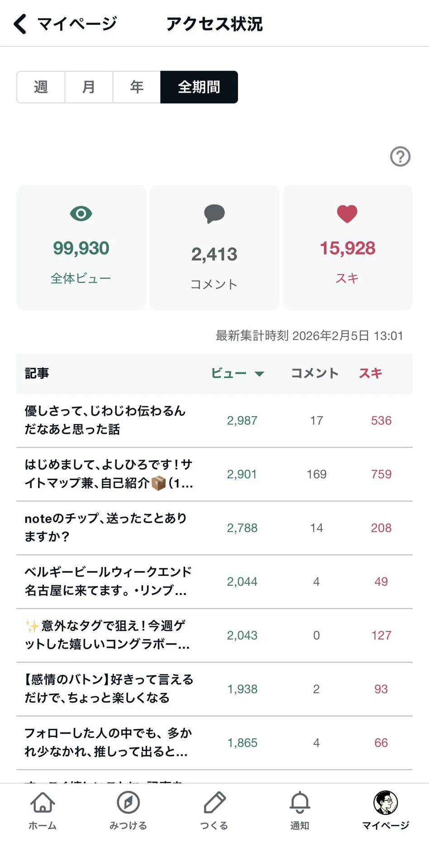Toggle the ビュー sort arrow
Screen dimensions: 429x868
[x=259, y=374]
